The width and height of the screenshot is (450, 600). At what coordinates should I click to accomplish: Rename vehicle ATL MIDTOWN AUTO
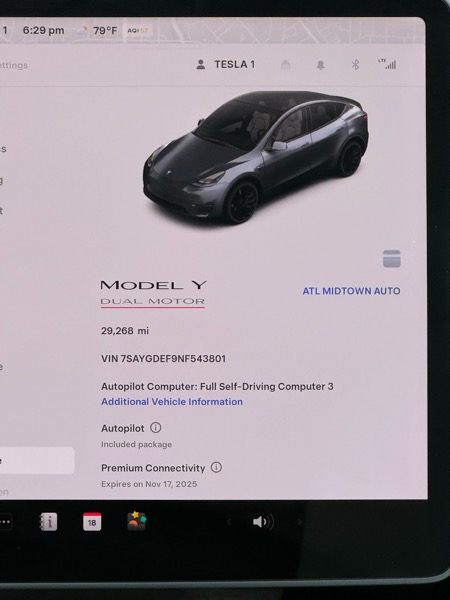pyautogui.click(x=351, y=291)
